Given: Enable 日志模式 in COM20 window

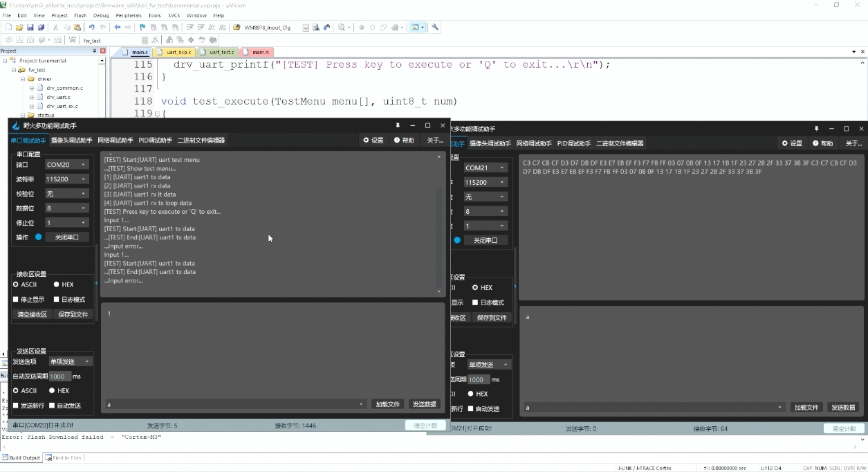Looking at the screenshot, I should (x=69, y=300).
